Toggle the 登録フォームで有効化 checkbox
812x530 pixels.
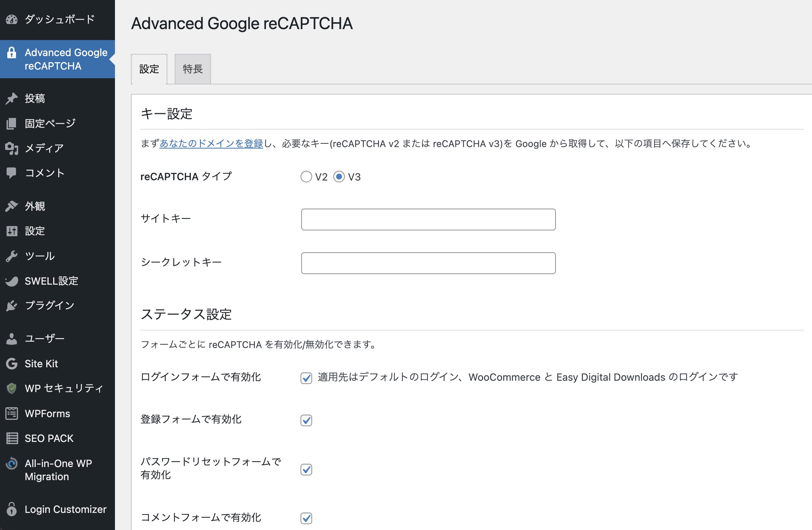click(x=306, y=420)
